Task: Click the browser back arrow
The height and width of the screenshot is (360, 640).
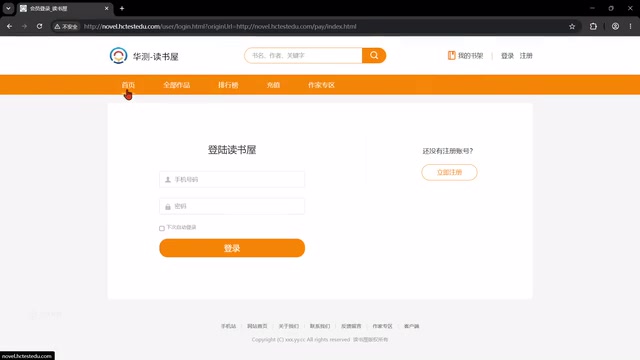Action: point(9,26)
